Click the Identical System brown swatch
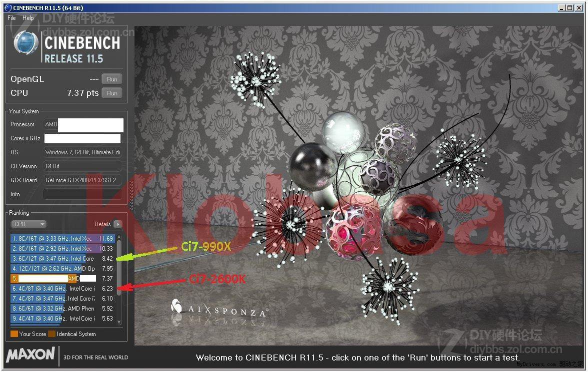This screenshot has width=588, height=372. (x=52, y=334)
